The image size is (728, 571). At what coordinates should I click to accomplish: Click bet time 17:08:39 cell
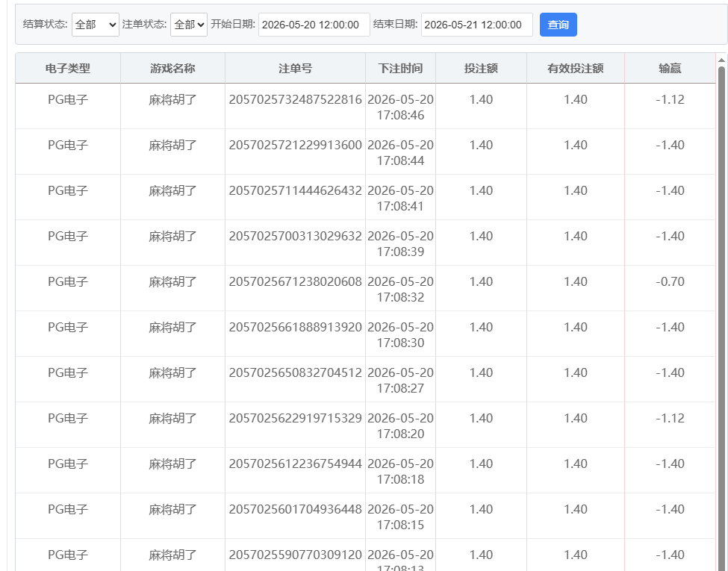coord(400,244)
